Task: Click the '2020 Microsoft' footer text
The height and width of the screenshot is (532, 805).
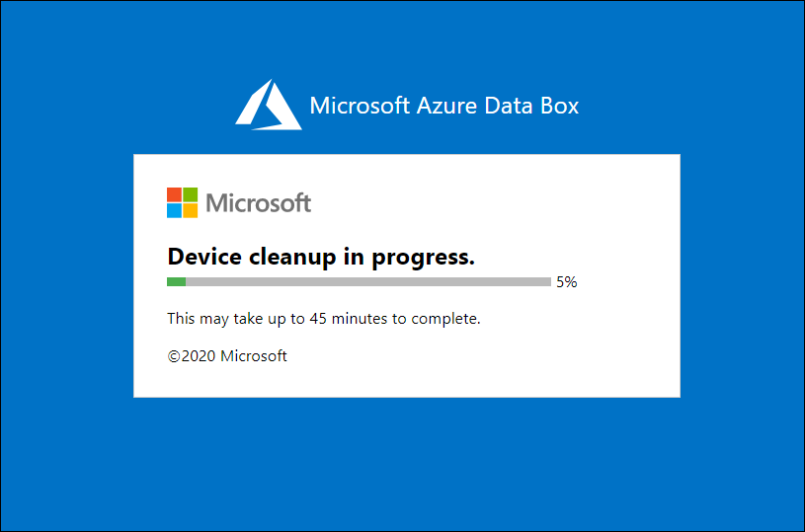Action: 233,356
